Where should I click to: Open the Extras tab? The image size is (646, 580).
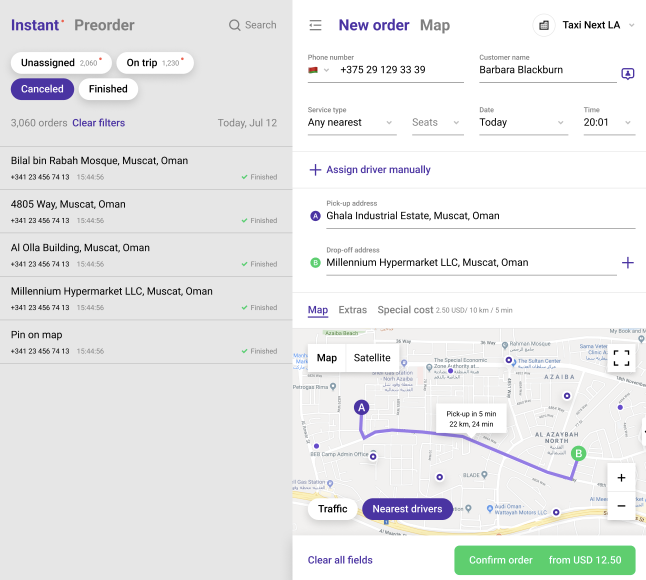click(x=352, y=310)
